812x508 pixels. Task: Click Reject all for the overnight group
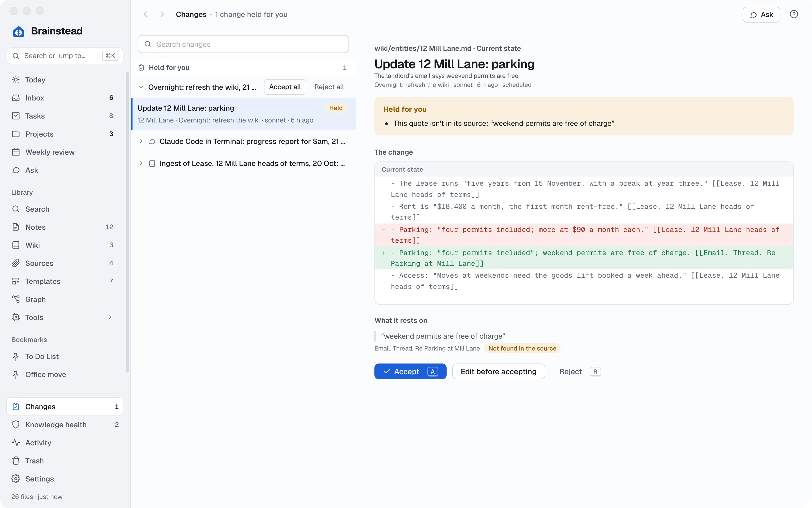(329, 87)
